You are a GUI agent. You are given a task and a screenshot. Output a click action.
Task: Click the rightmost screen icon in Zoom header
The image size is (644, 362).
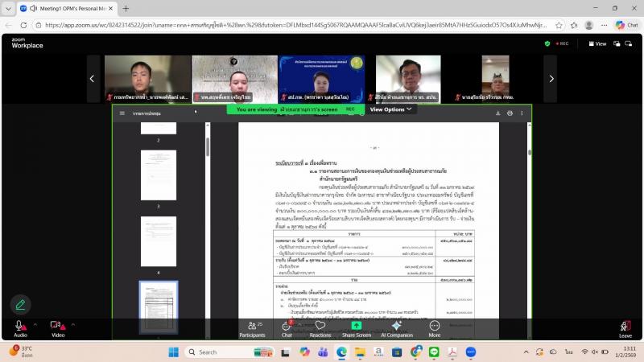point(629,43)
